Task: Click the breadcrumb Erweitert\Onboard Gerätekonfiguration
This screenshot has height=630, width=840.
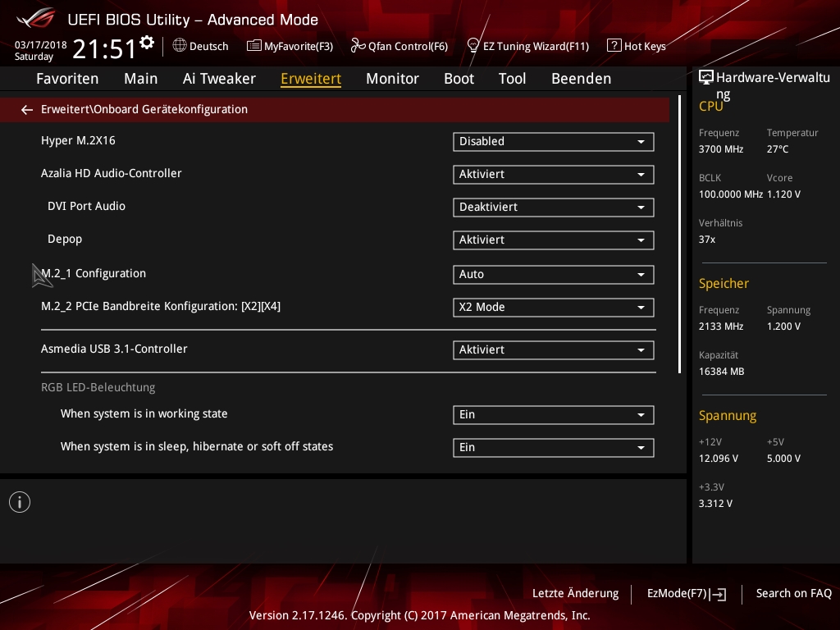Action: click(144, 109)
